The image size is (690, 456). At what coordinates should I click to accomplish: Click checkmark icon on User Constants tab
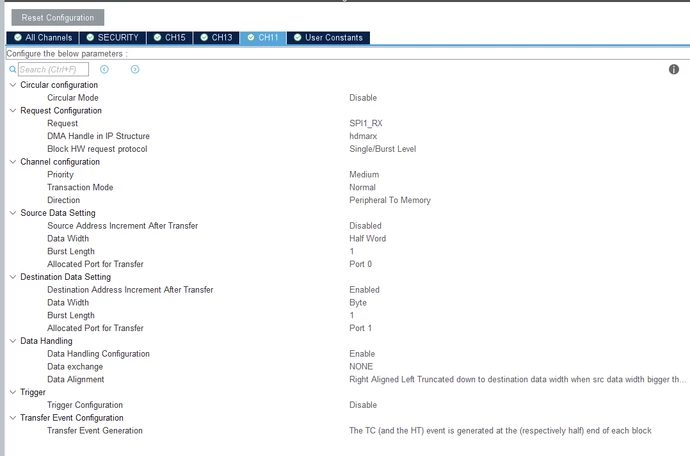(x=297, y=37)
